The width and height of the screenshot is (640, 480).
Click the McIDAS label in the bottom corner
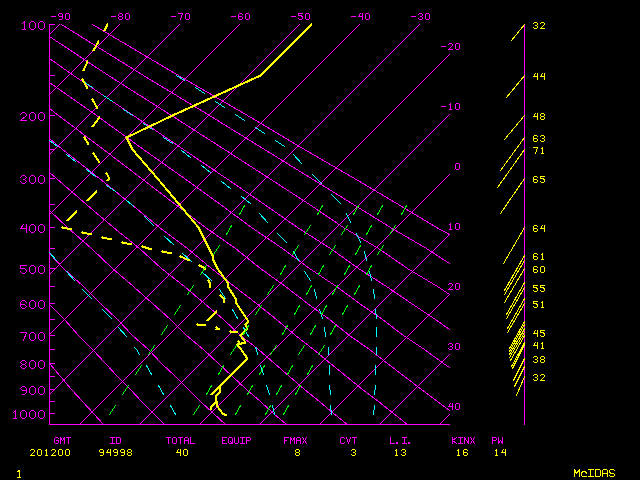pos(593,472)
